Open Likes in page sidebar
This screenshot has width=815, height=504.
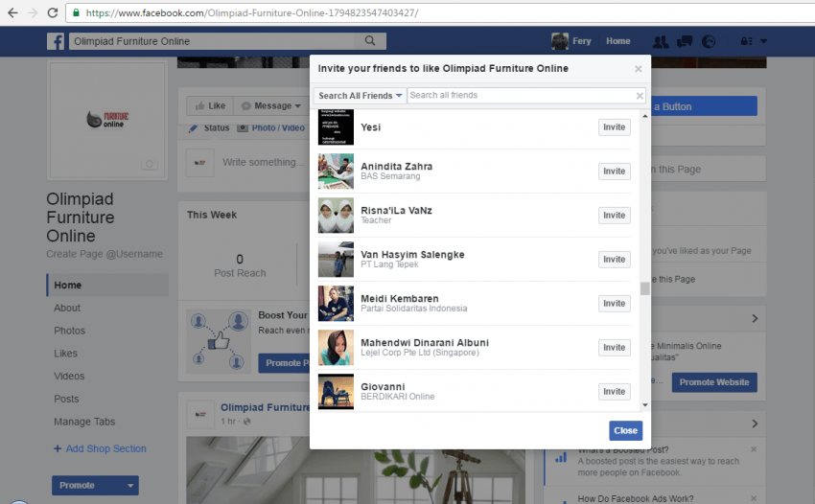pyautogui.click(x=65, y=354)
